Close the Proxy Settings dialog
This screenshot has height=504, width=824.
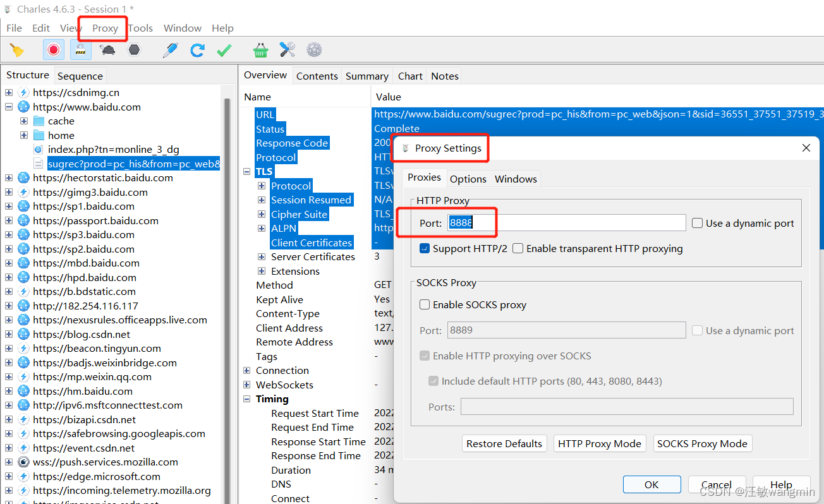pyautogui.click(x=806, y=148)
